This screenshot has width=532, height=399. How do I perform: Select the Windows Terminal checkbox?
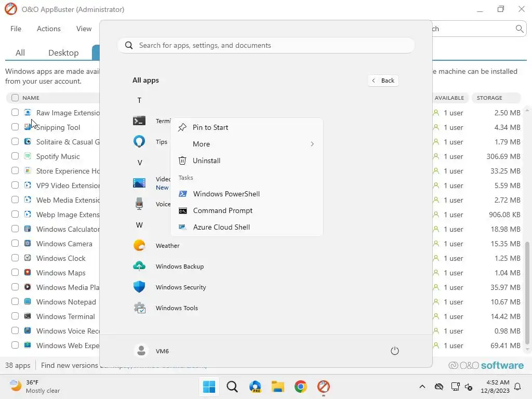(x=15, y=316)
